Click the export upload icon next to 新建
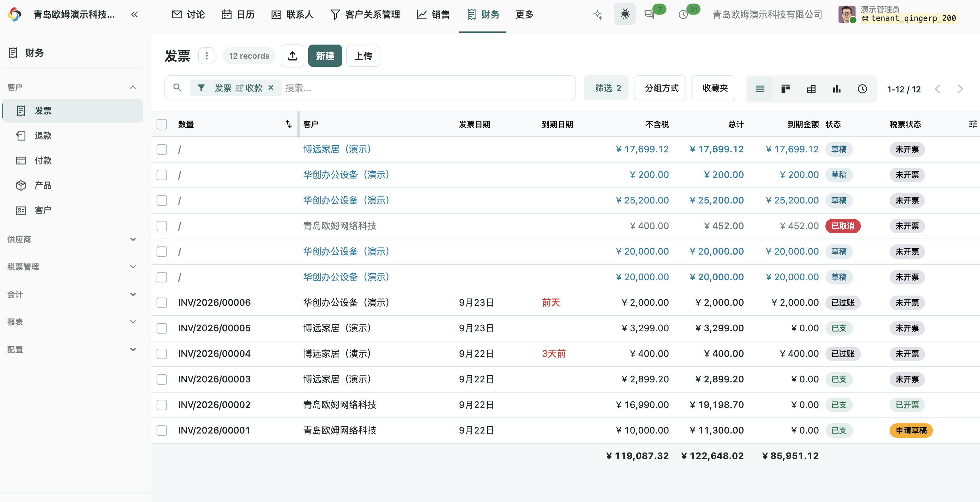The width and height of the screenshot is (980, 502). (x=292, y=56)
